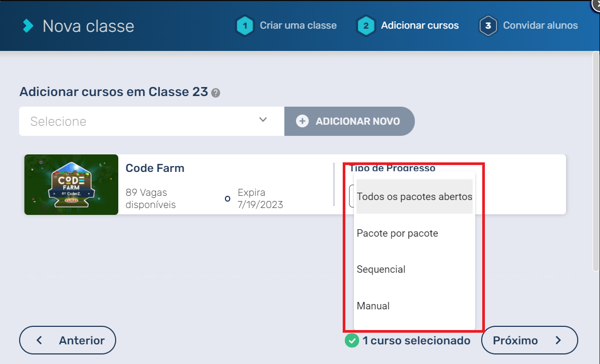This screenshot has width=600, height=364.
Task: Close the Nova classe dialog with X
Action: coord(596,4)
